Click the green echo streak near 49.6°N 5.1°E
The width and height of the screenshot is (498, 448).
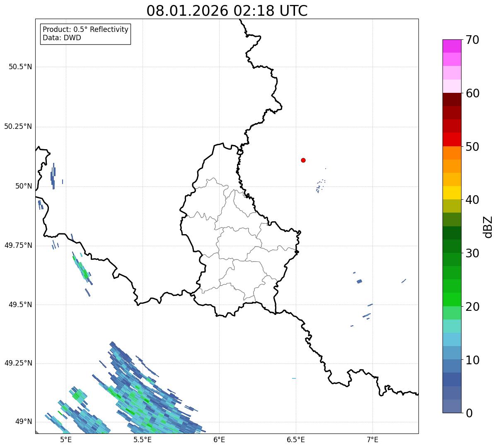pyautogui.click(x=82, y=269)
